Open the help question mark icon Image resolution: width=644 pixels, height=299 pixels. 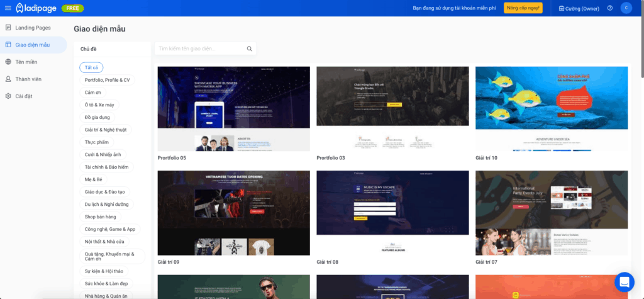click(609, 8)
